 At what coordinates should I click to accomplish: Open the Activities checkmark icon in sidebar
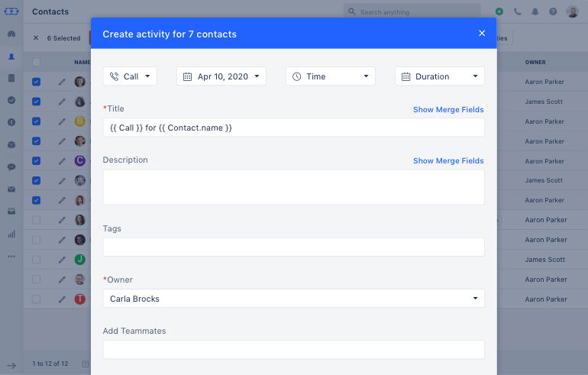tap(11, 100)
